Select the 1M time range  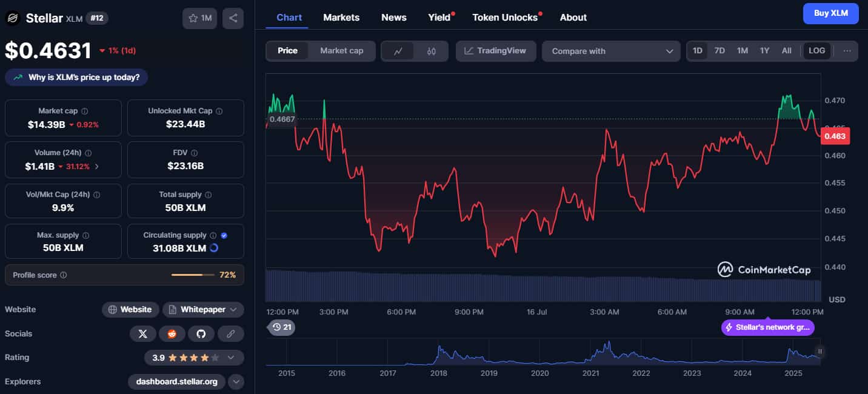(x=743, y=51)
